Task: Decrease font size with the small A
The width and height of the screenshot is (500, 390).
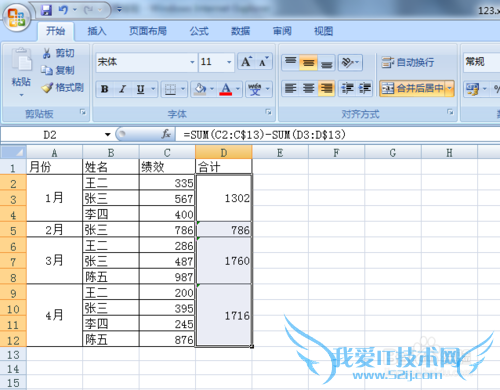Action: (263, 62)
